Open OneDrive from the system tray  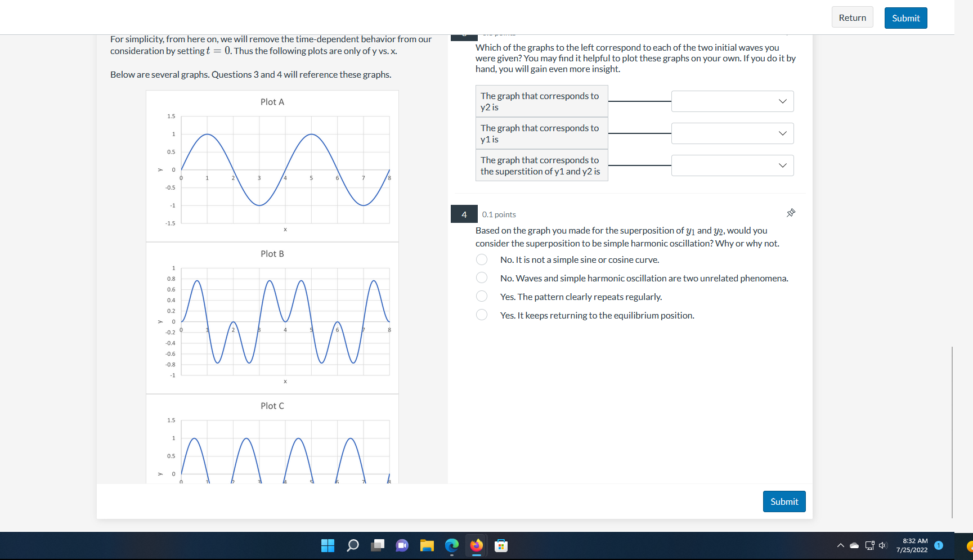[853, 545]
